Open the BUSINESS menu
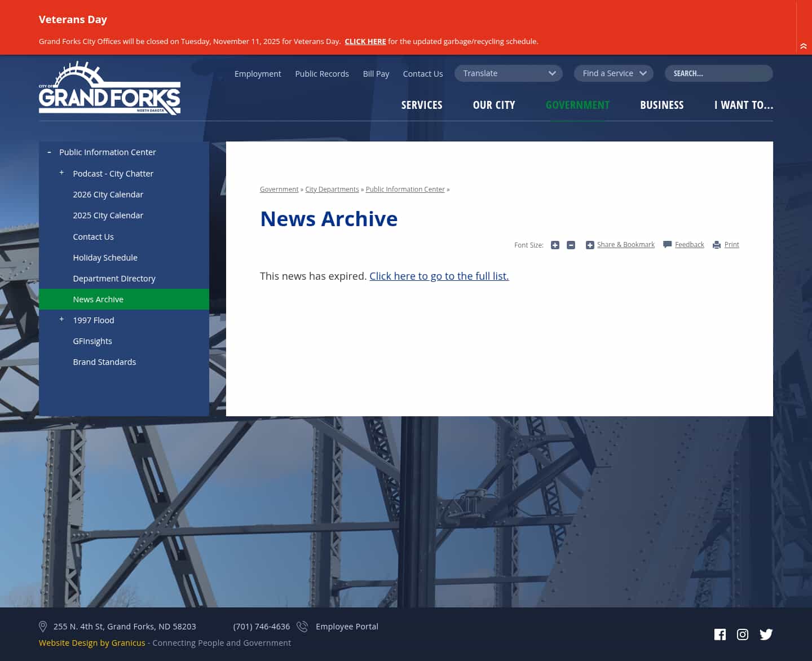Viewport: 812px width, 661px height. point(662,105)
